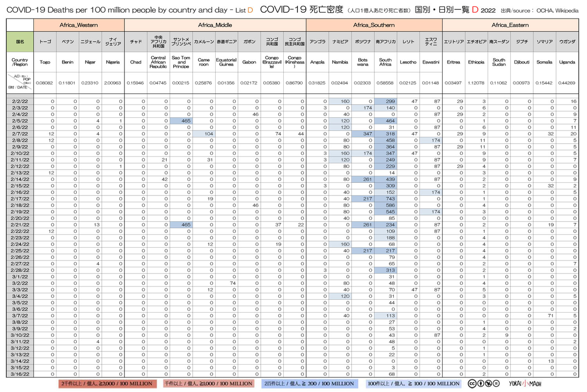
Task: Click Nigeria population value 2.00963
Action: [x=113, y=83]
